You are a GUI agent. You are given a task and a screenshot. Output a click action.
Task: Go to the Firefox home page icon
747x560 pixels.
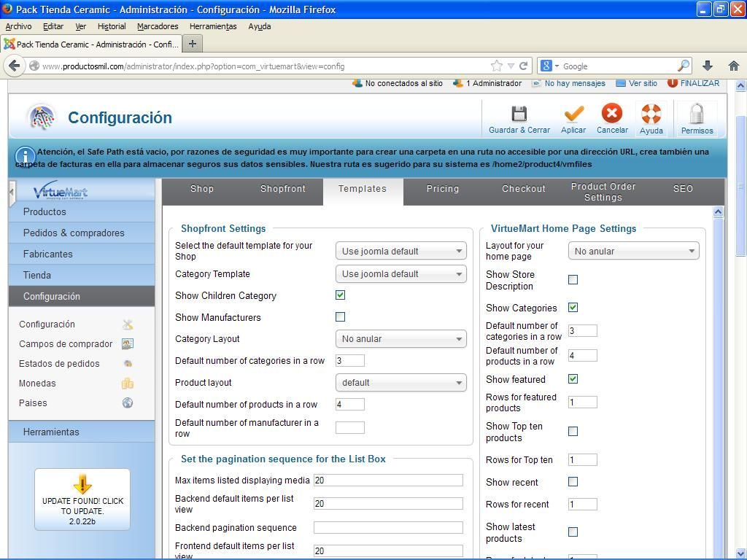coord(734,66)
